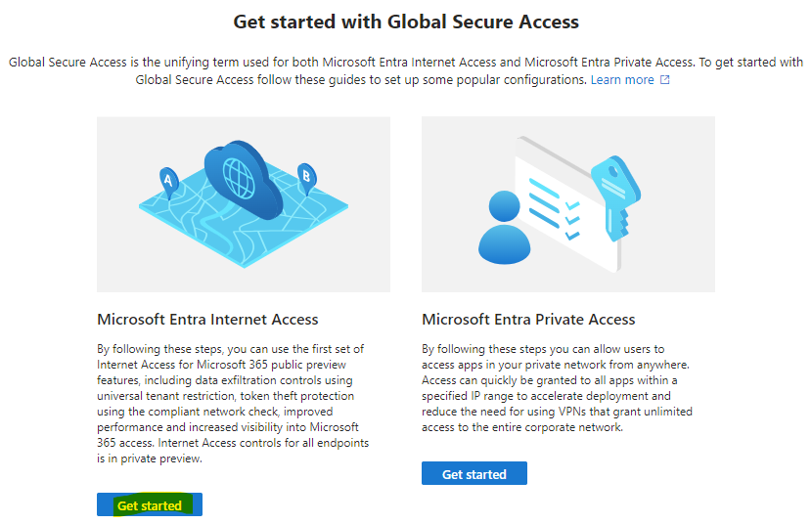
Task: Click the checkmarks on the checklist card
Action: pyautogui.click(x=572, y=221)
